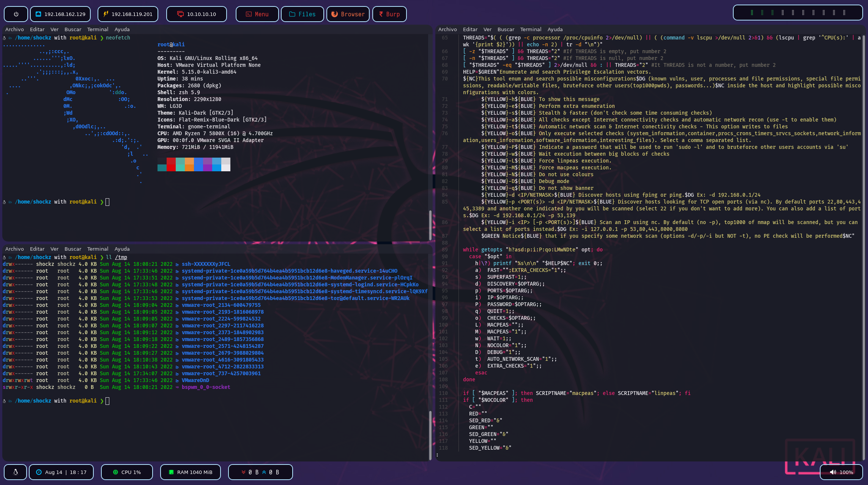This screenshot has height=485, width=868.
Task: Click the AUTO_NETWORK_SCAN line in script
Action: pos(516,359)
